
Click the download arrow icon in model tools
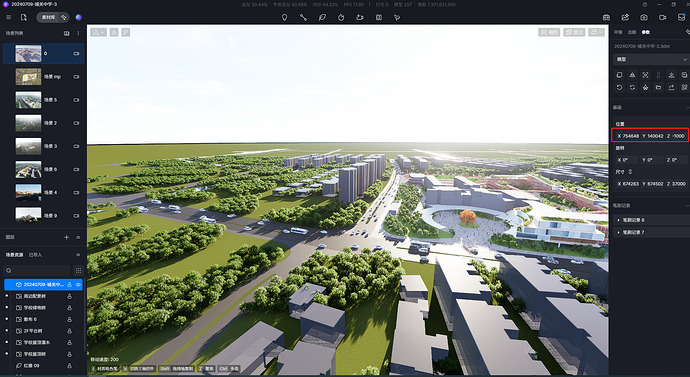pos(671,75)
